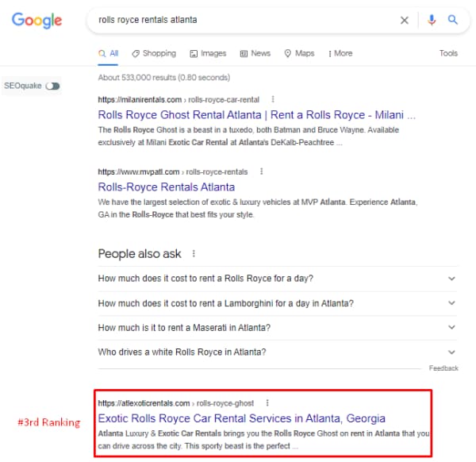
Task: Click 'About 533,000 results' text
Action: point(164,78)
